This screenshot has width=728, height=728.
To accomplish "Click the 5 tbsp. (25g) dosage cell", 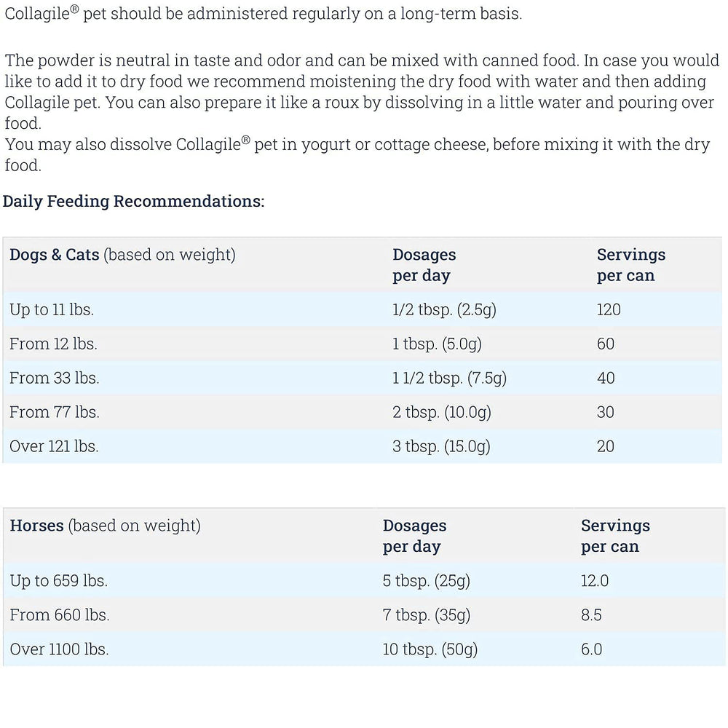I will 426,581.
